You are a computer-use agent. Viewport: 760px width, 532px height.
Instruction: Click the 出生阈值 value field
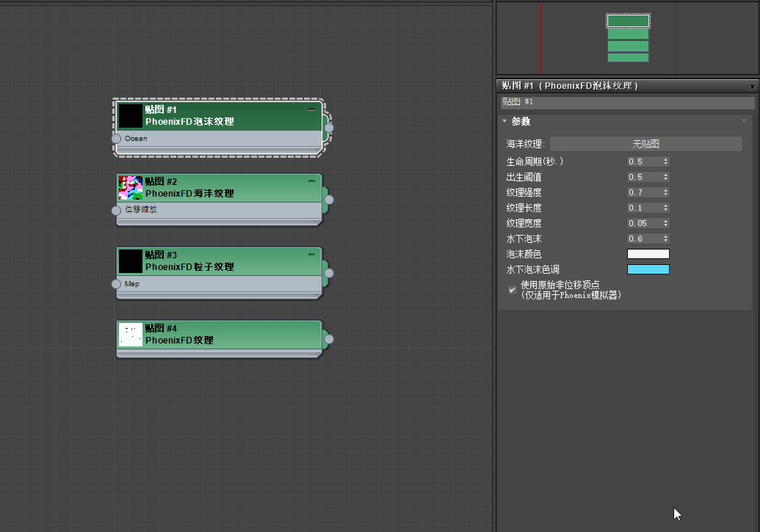click(645, 177)
